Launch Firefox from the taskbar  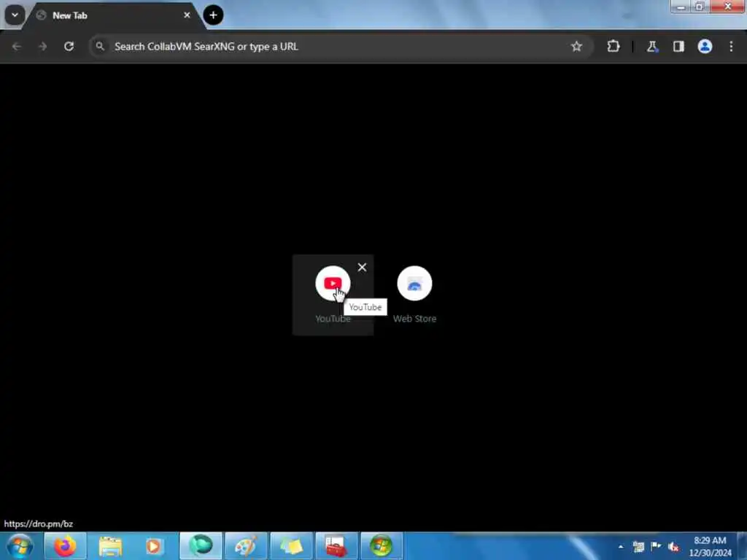pyautogui.click(x=65, y=545)
